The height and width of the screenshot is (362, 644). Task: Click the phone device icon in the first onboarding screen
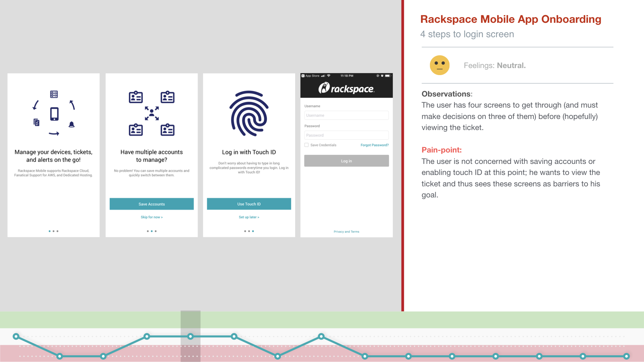point(54,114)
